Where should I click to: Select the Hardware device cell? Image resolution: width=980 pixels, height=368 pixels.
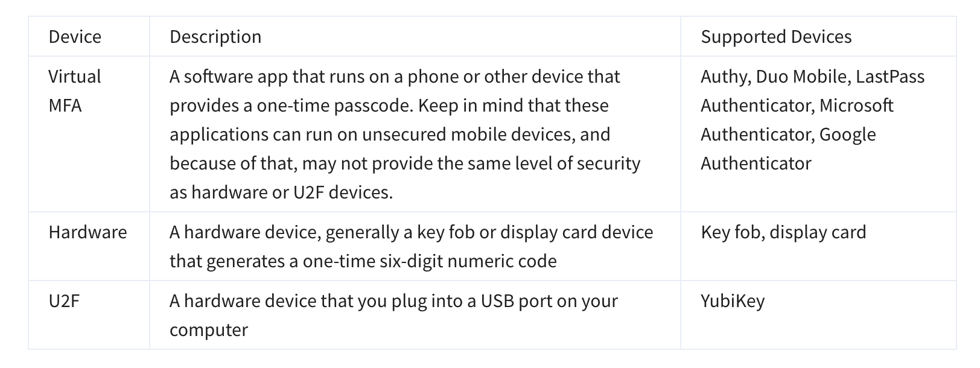pyautogui.click(x=87, y=232)
